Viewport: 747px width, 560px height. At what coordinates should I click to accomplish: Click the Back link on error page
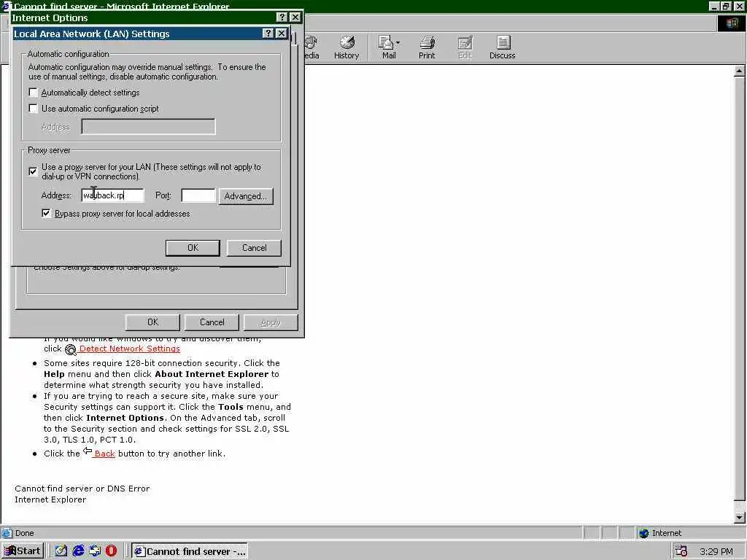tap(104, 454)
